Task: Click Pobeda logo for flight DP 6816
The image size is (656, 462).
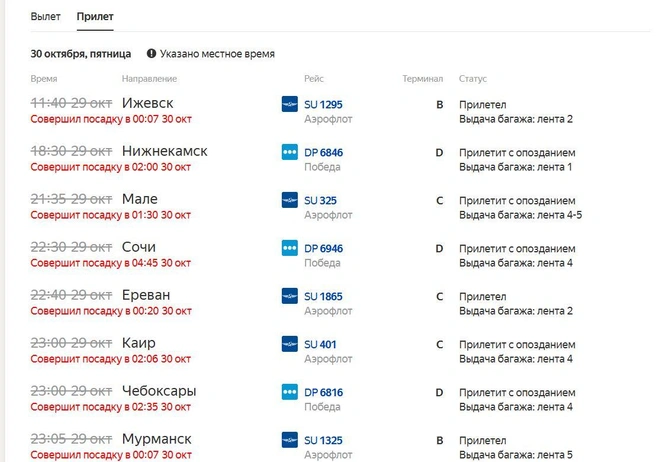Action: pyautogui.click(x=290, y=392)
